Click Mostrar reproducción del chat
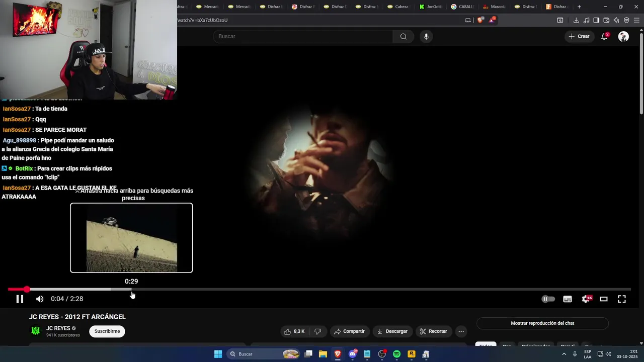The image size is (644, 362). (x=542, y=323)
